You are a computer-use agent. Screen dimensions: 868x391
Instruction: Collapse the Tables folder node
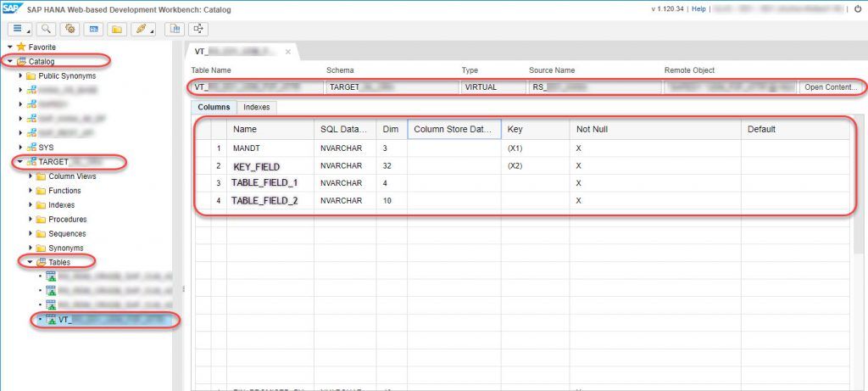coord(31,262)
